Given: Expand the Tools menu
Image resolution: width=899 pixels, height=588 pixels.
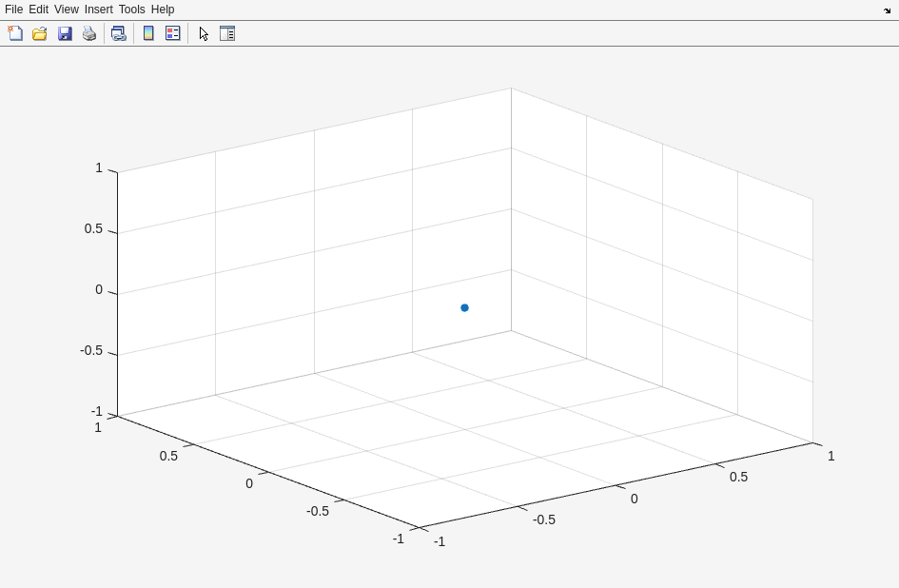Looking at the screenshot, I should [131, 10].
